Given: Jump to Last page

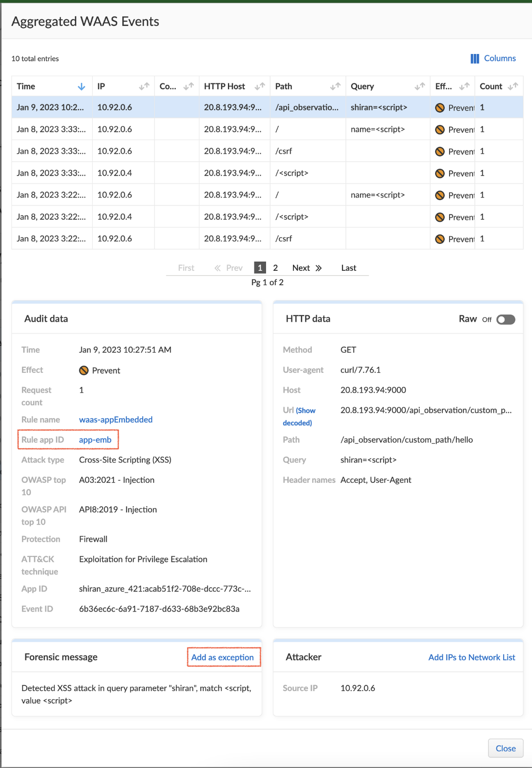Looking at the screenshot, I should (x=349, y=268).
